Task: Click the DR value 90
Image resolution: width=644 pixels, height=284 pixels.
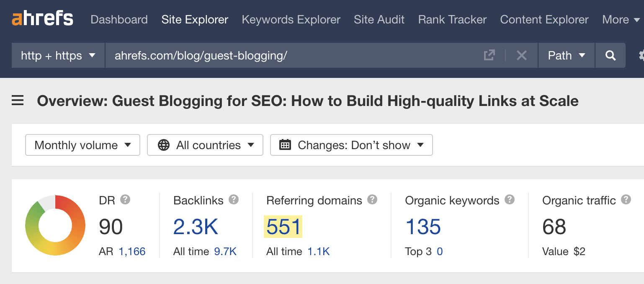Action: click(111, 227)
